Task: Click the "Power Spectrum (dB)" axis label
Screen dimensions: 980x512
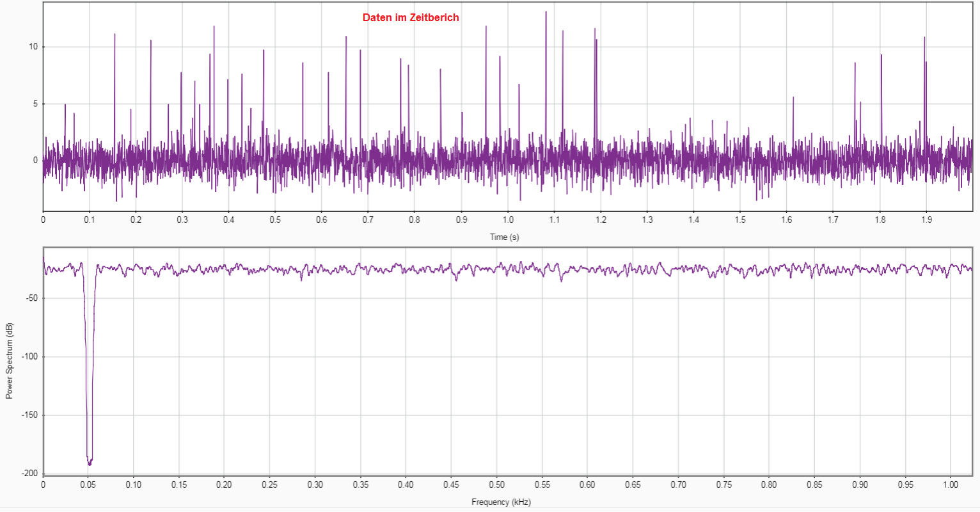Action: point(9,361)
